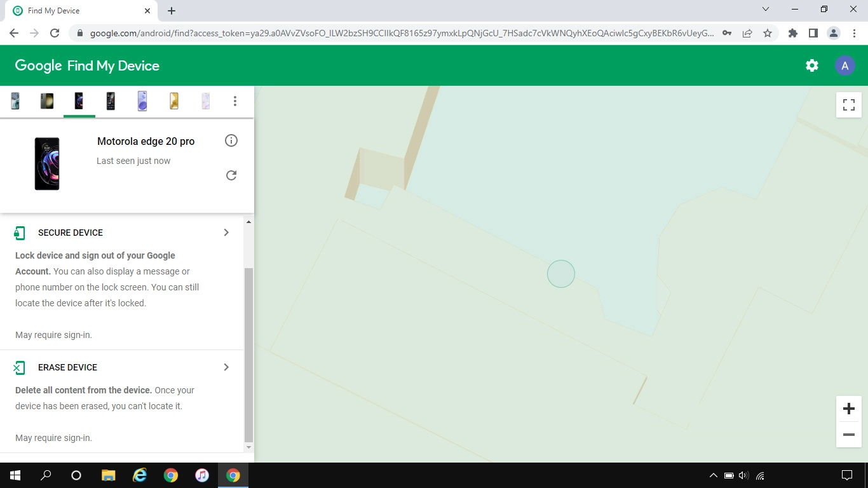
Task: Expand the Secure Device option
Action: pos(226,233)
